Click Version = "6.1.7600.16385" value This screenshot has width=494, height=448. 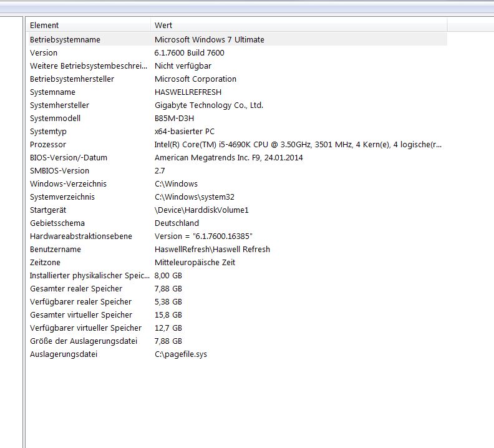point(203,236)
